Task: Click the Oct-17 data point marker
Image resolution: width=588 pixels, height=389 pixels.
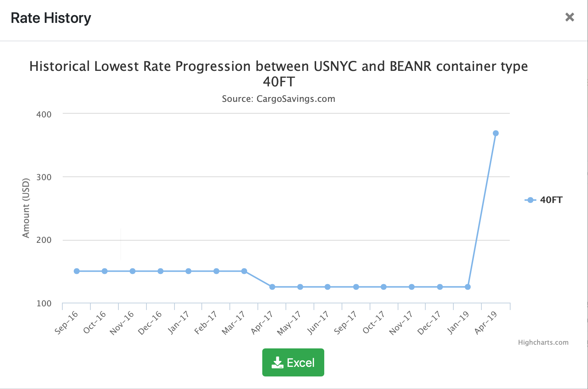Action: (384, 287)
